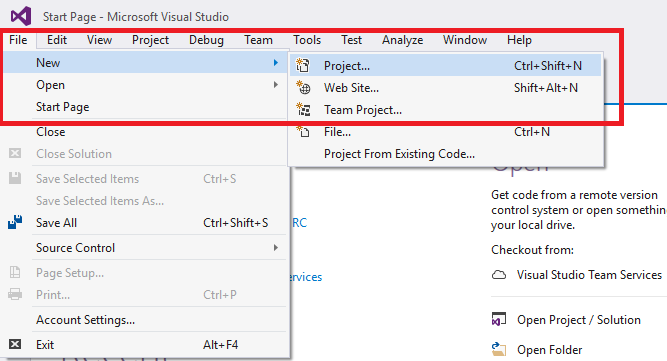667x361 pixels.
Task: Click the Web Site globe icon
Action: [x=303, y=88]
